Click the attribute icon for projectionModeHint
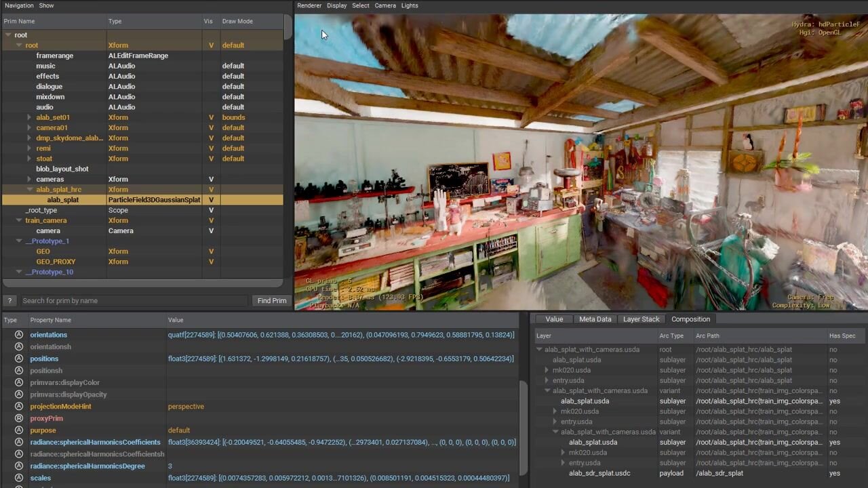 tap(19, 407)
